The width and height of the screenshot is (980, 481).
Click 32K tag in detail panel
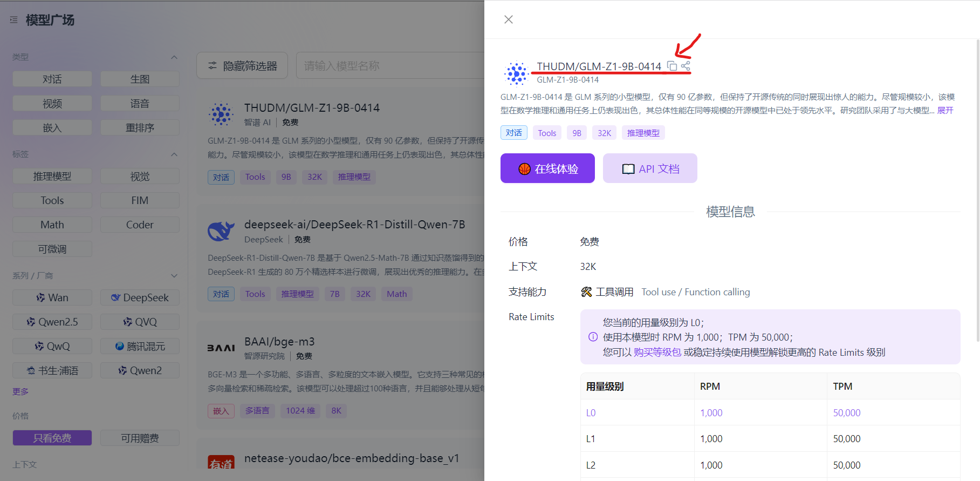coord(604,133)
